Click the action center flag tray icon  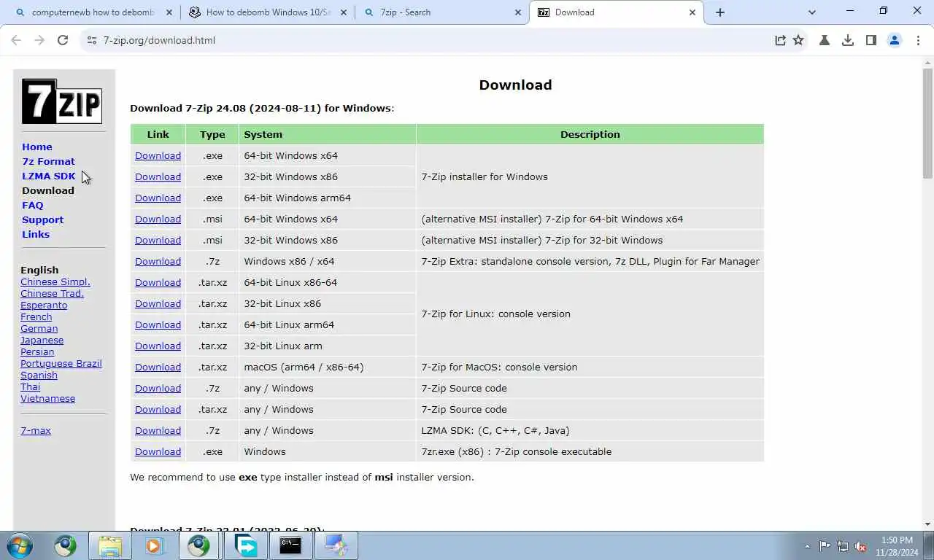click(x=825, y=545)
